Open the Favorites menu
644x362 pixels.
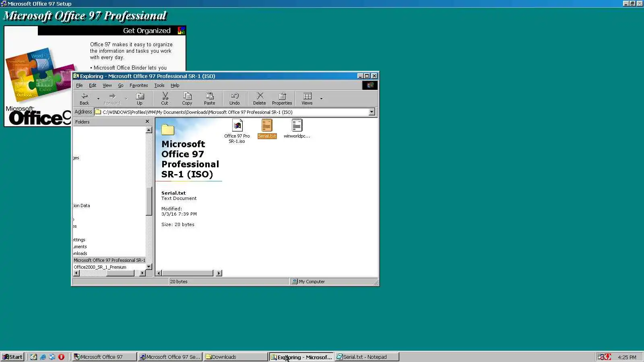click(139, 85)
